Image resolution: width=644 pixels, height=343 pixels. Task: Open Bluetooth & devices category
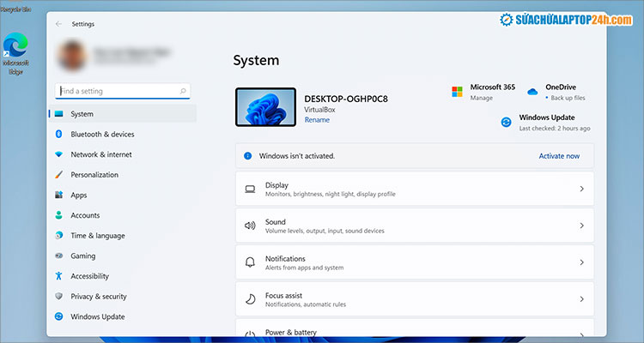123,134
